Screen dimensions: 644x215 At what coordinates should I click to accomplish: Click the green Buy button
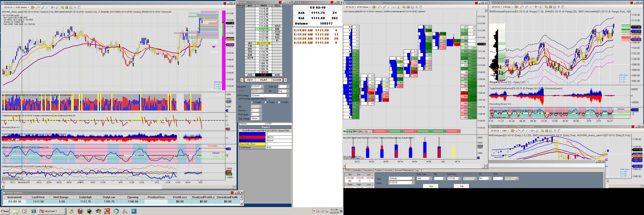tap(431, 186)
